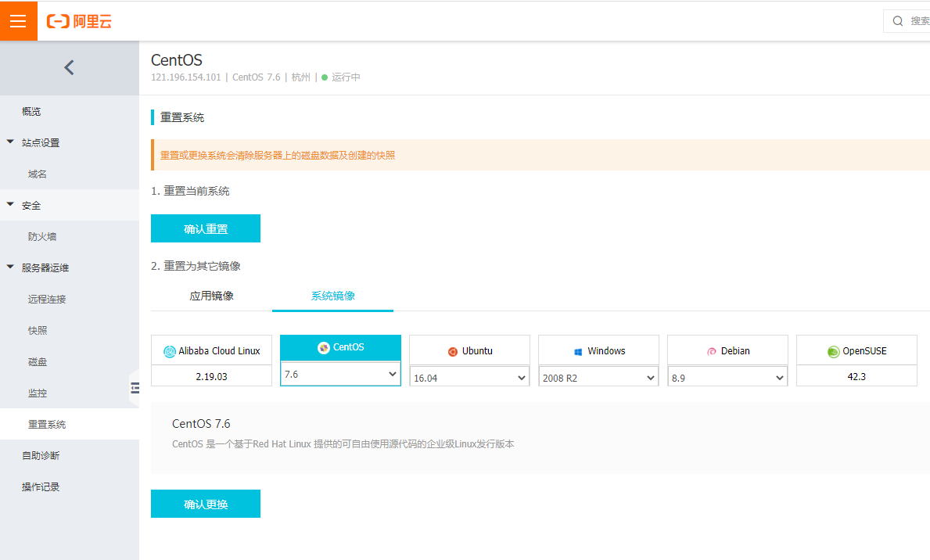This screenshot has height=560, width=930.
Task: Open the CentOS 7.6 version dropdown
Action: click(340, 374)
